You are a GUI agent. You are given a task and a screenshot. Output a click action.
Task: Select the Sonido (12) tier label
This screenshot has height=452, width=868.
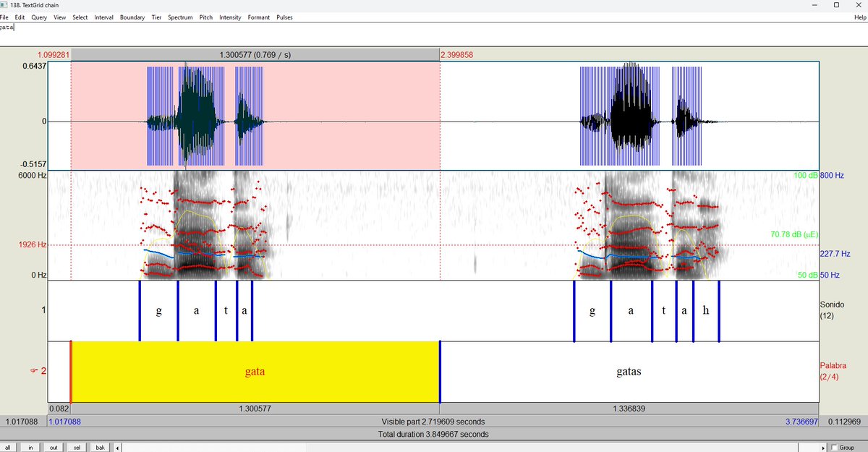(832, 310)
